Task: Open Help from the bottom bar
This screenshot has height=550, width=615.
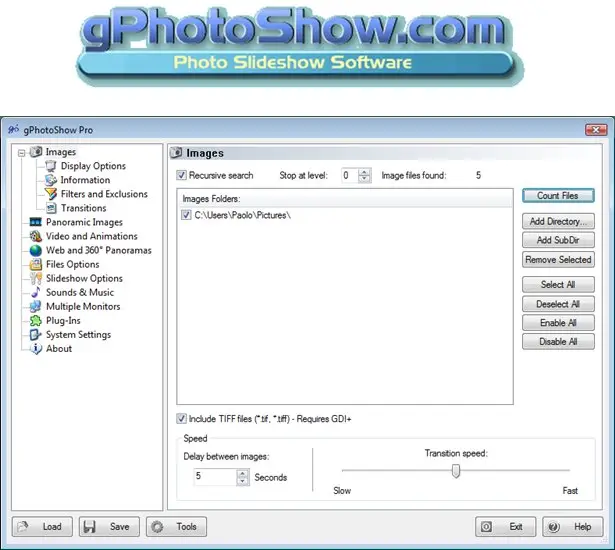Action: pyautogui.click(x=573, y=526)
